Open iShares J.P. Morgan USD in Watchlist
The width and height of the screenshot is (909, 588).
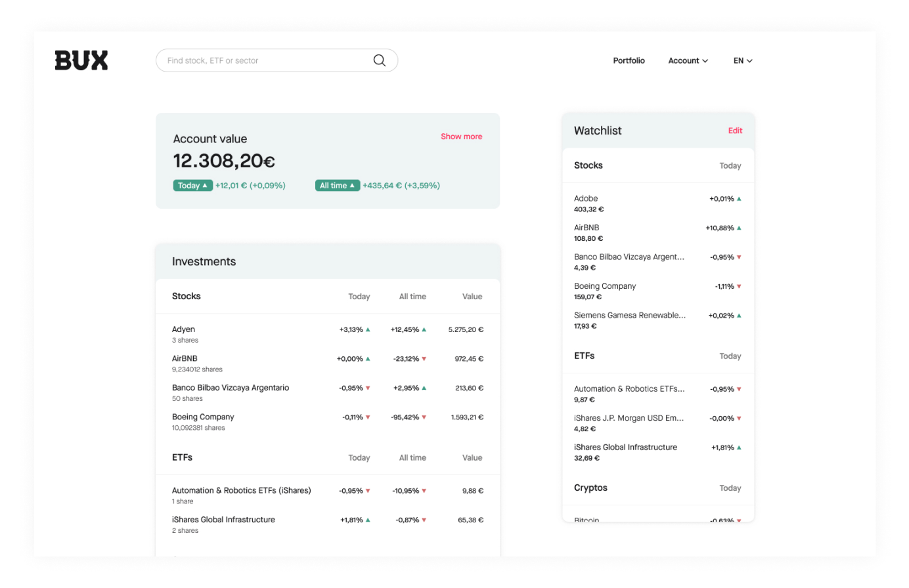[x=658, y=423]
